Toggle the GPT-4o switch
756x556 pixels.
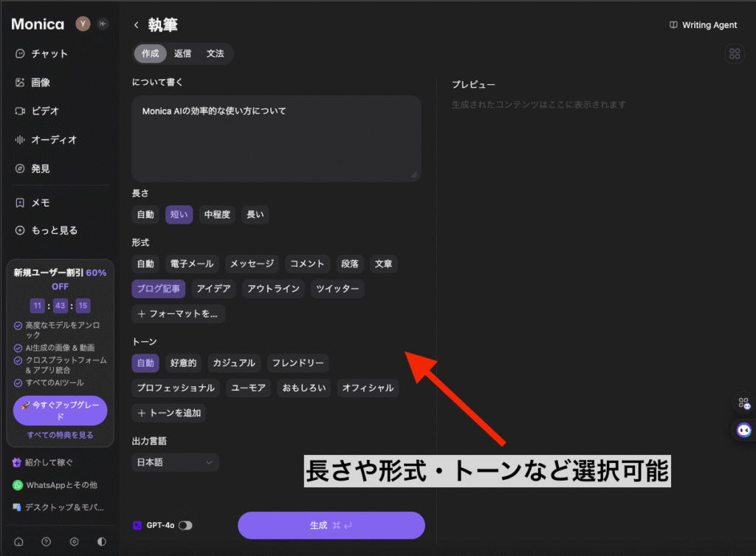[185, 526]
